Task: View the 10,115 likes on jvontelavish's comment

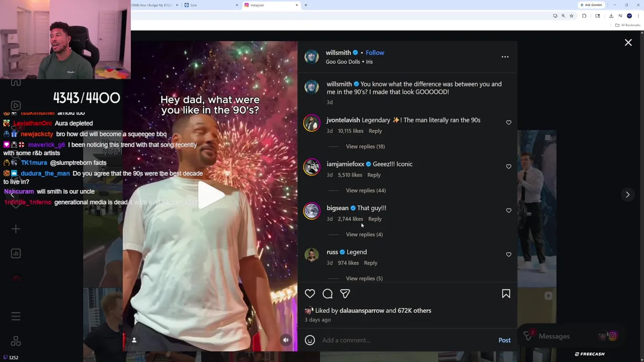Action: (351, 131)
